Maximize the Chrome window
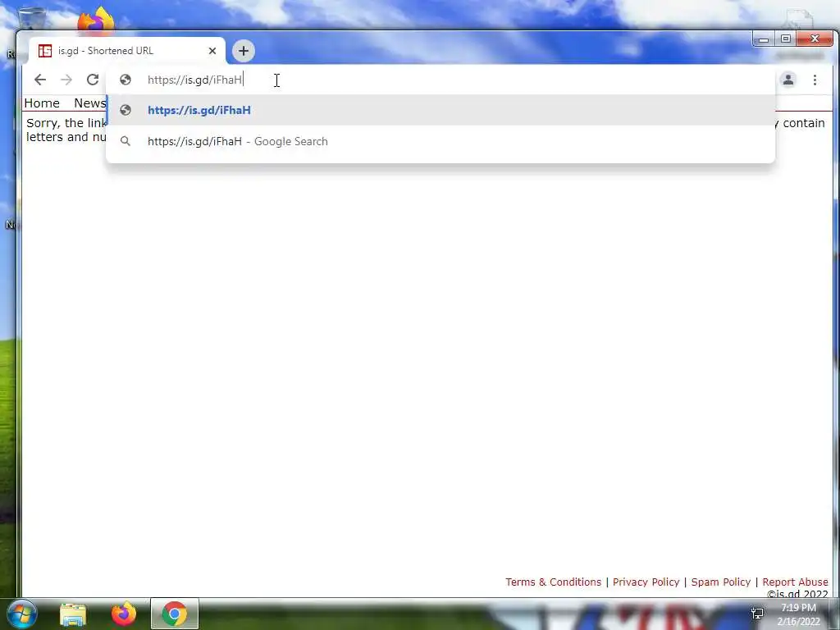The height and width of the screenshot is (630, 840). click(785, 39)
